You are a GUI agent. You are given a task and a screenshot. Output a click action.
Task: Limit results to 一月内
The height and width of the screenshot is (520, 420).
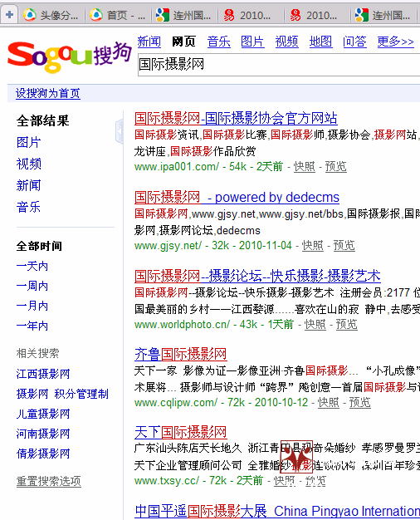(32, 306)
